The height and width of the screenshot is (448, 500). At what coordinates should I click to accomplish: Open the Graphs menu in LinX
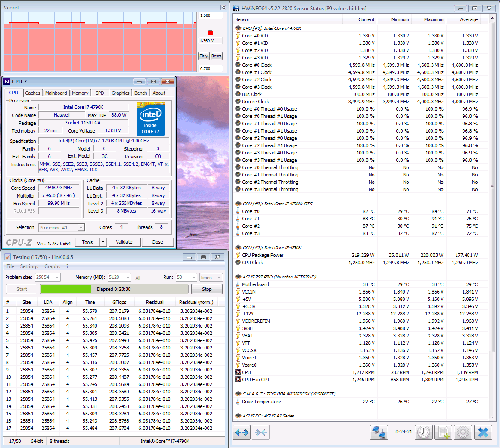[52, 266]
